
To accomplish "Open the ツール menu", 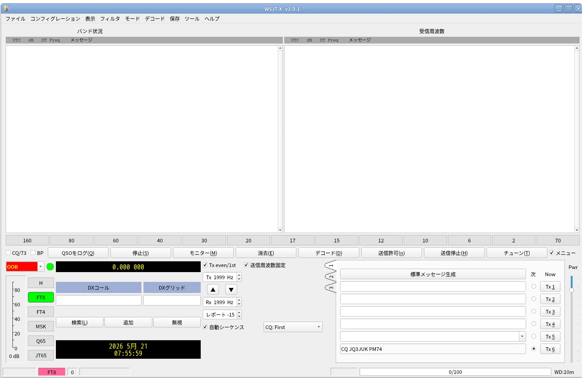I will click(x=192, y=19).
